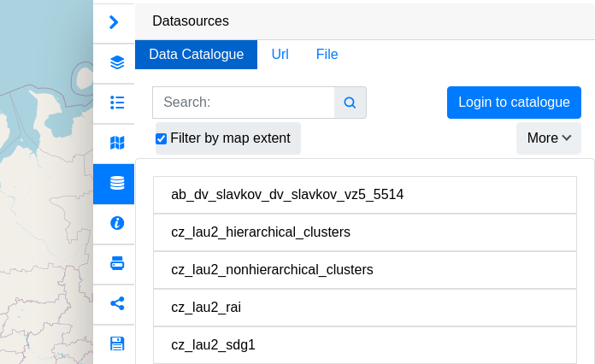Open the print panel icon

coord(117,263)
